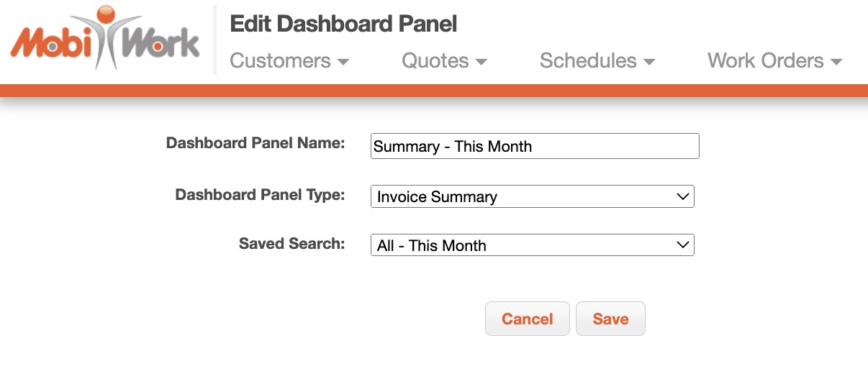
Task: Click the arrow next to Customers
Action: coord(343,63)
